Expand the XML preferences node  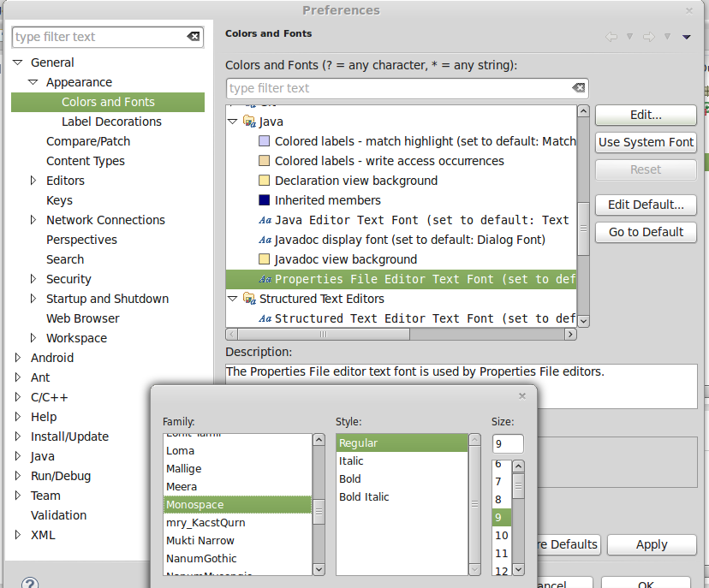pyautogui.click(x=18, y=535)
